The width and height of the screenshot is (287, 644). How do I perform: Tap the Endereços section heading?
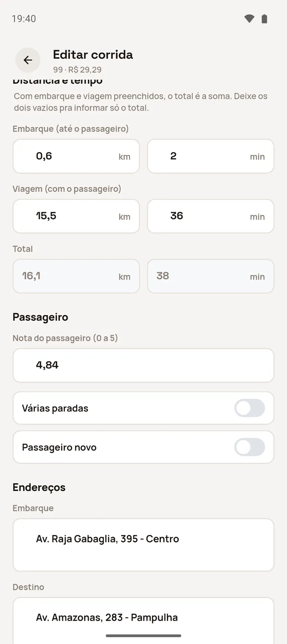coord(39,487)
